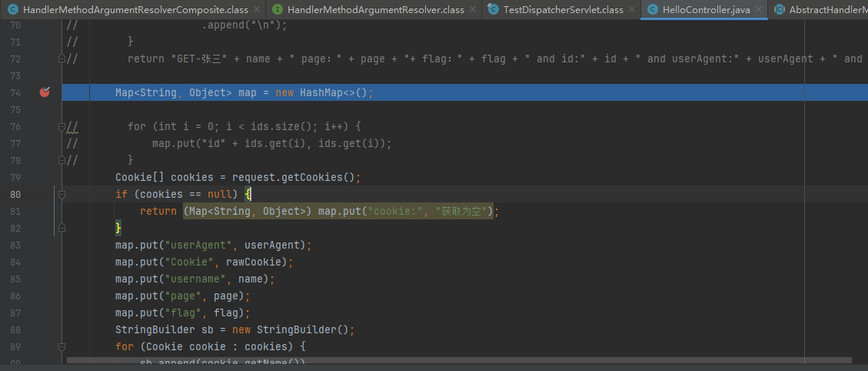Click interface icon on HandlerMethodArgumentResolver tab
Viewport: 868px width, 371px height.
(278, 9)
